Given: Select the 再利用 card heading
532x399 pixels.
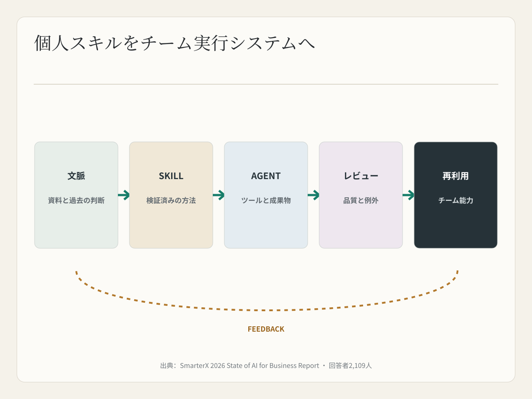Looking at the screenshot, I should coord(456,176).
